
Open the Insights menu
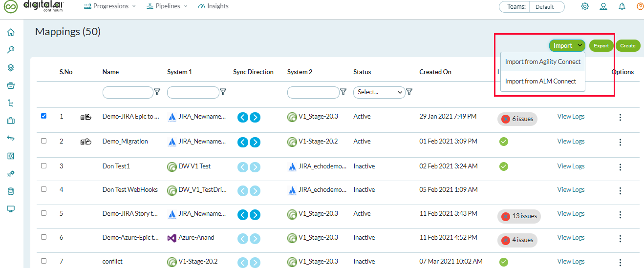pyautogui.click(x=213, y=6)
